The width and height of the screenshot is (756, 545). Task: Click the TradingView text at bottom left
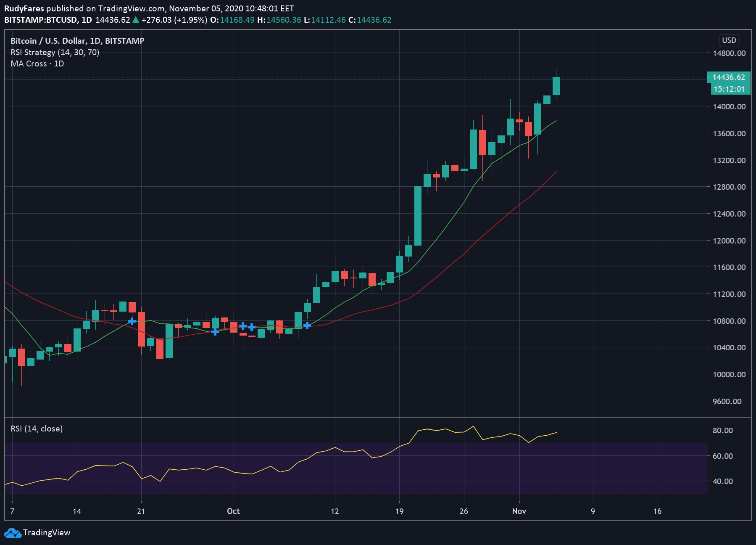pyautogui.click(x=47, y=533)
